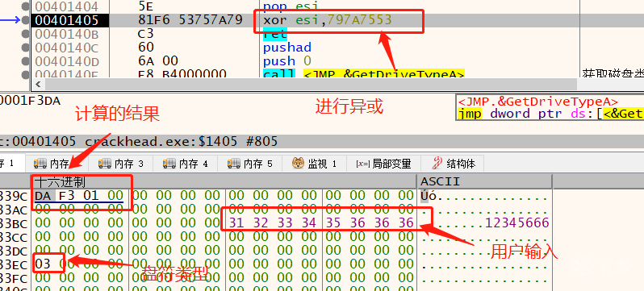The image size is (644, 291).
Task: Click ASCII text 12345666 in dump
Action: pos(517,222)
